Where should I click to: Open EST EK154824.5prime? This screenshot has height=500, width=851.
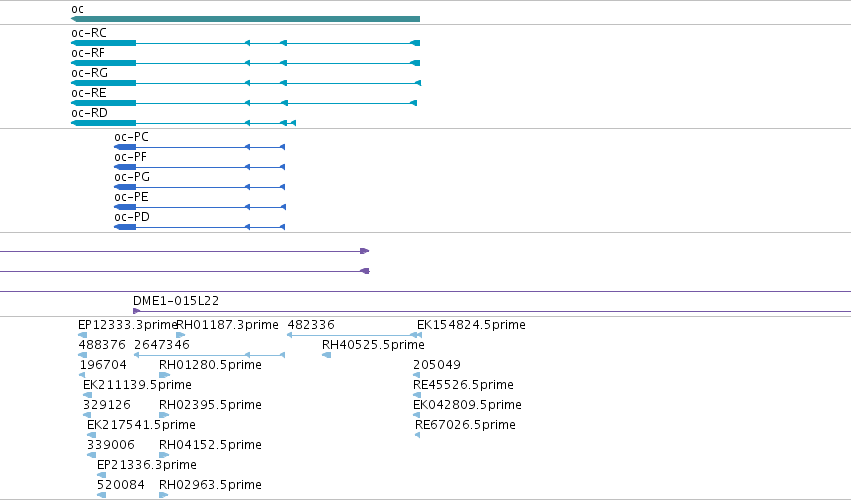click(471, 325)
